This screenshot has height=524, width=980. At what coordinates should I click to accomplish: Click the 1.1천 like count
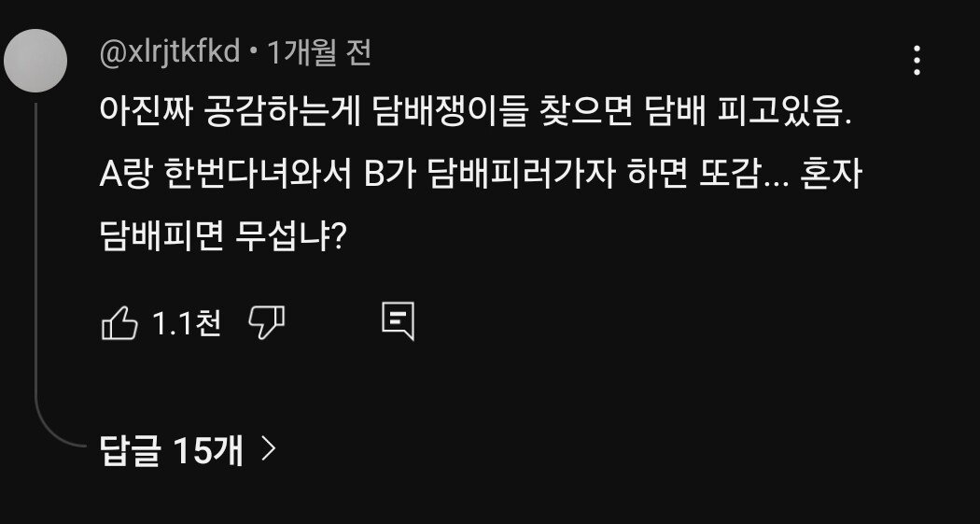coord(186,324)
